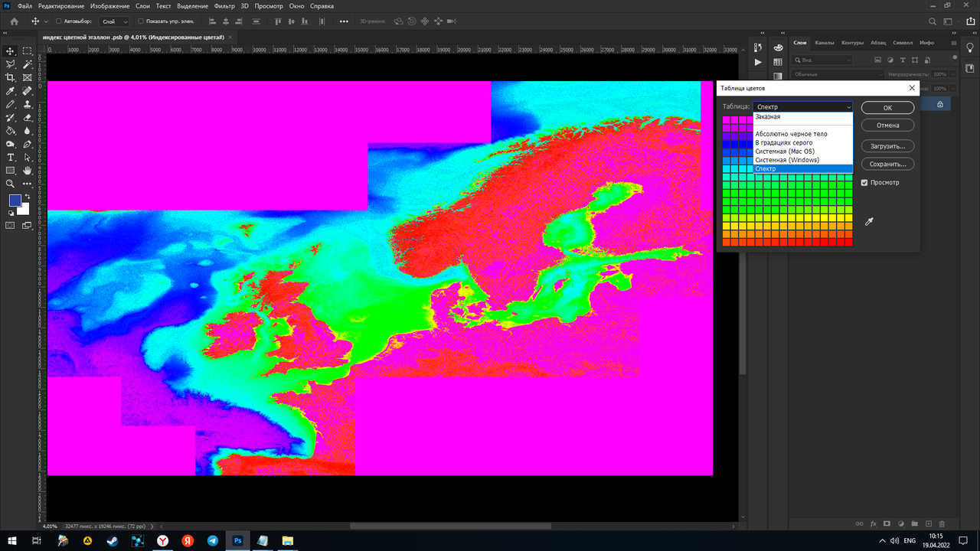
Task: Open the Фильтр menu
Action: coord(224,6)
